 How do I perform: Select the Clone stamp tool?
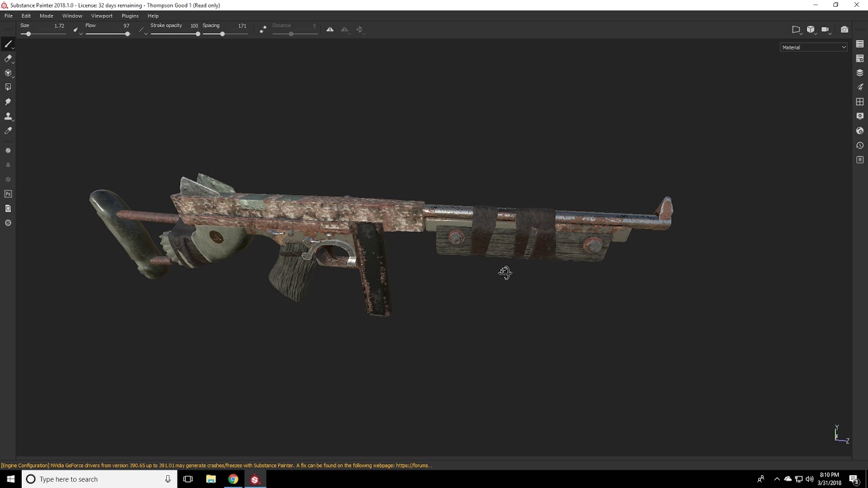(8, 116)
